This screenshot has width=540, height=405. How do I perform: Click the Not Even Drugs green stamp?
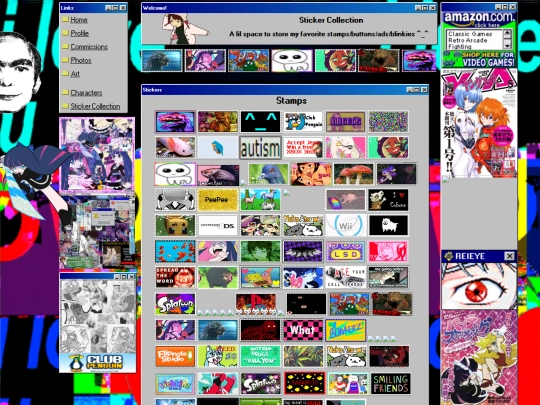pyautogui.click(x=260, y=356)
